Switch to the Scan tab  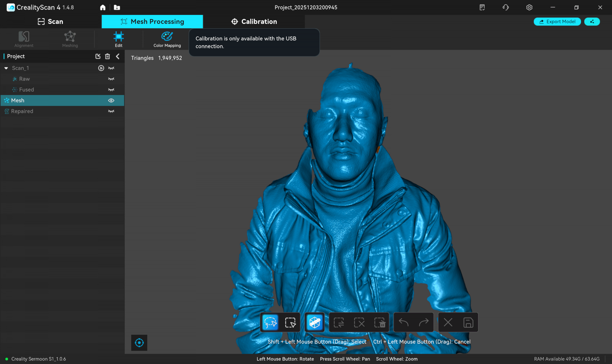(x=50, y=22)
